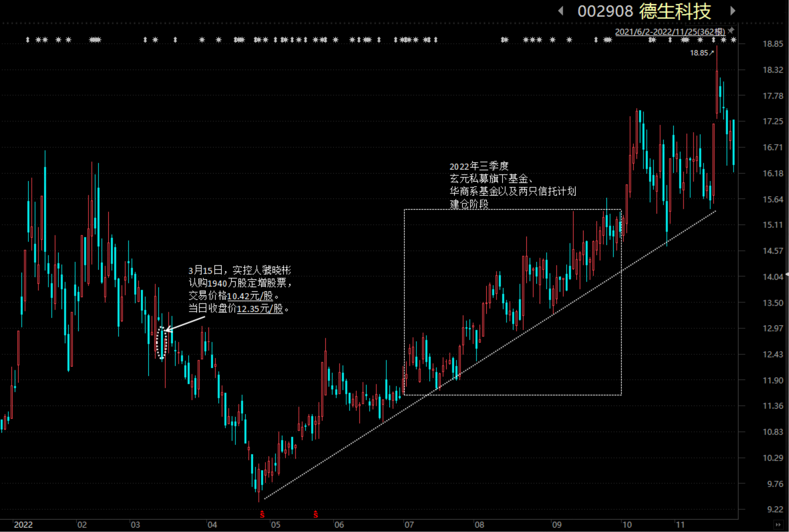Click the 2022年三季度 annotation text block
The image size is (789, 532).
pos(513,185)
